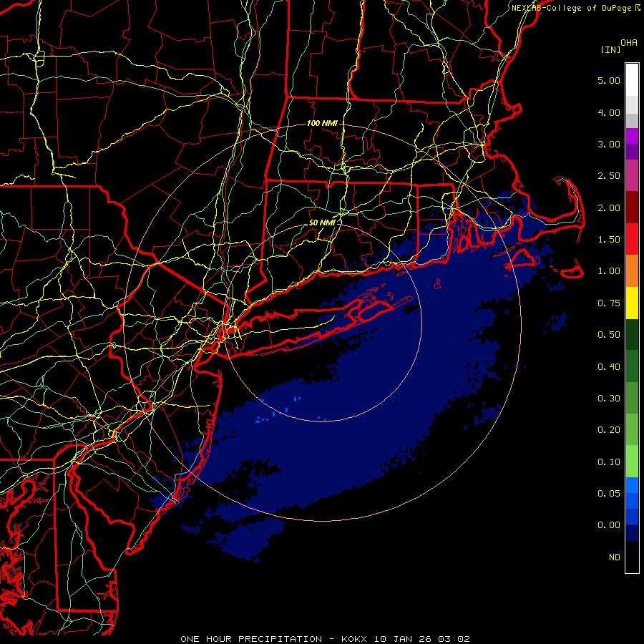644x644 pixels.
Task: Select the black ND swatch in legend
Action: 632,557
